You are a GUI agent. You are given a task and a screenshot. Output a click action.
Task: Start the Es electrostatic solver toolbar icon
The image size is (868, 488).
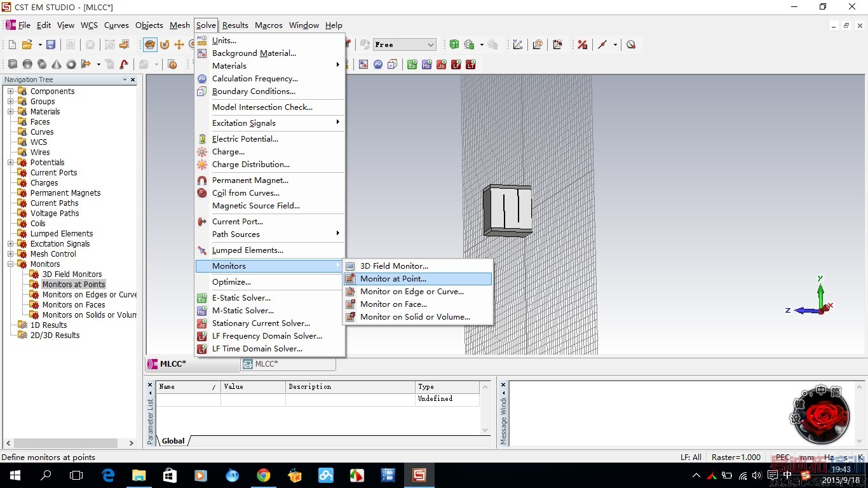pyautogui.click(x=412, y=64)
